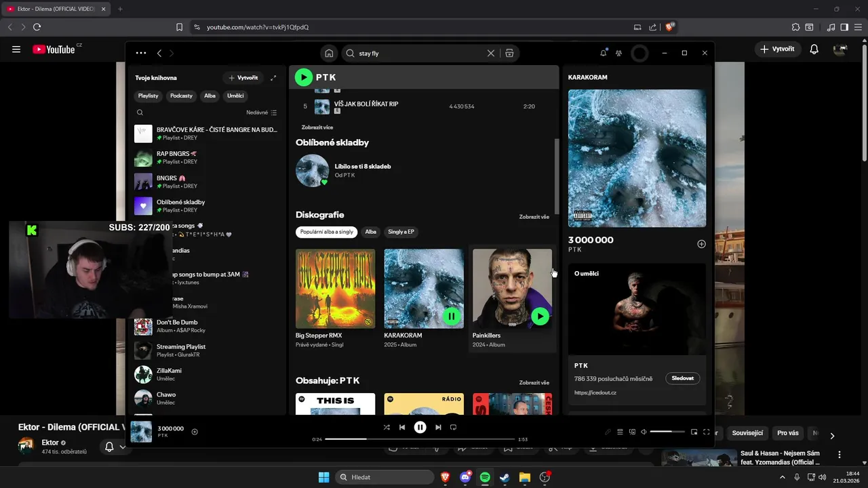Toggle the Podcasty library filter
The image size is (868, 488).
click(181, 96)
